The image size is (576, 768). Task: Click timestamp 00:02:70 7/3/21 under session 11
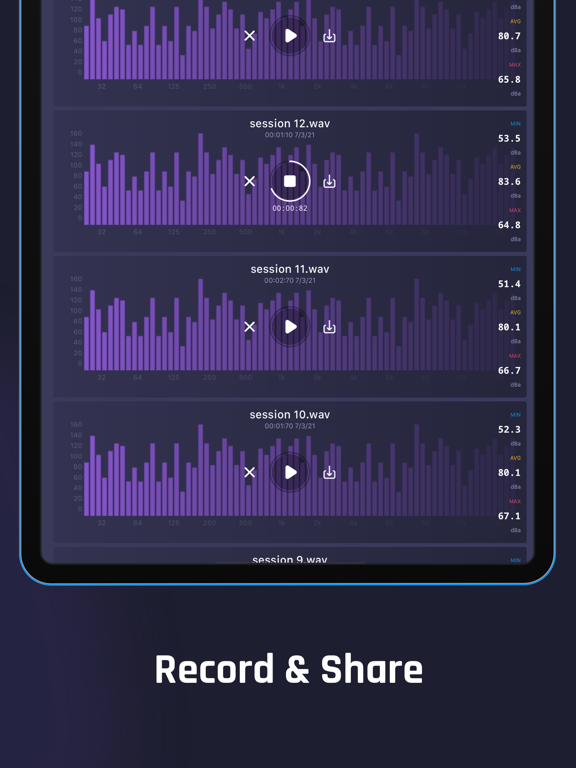tap(290, 280)
